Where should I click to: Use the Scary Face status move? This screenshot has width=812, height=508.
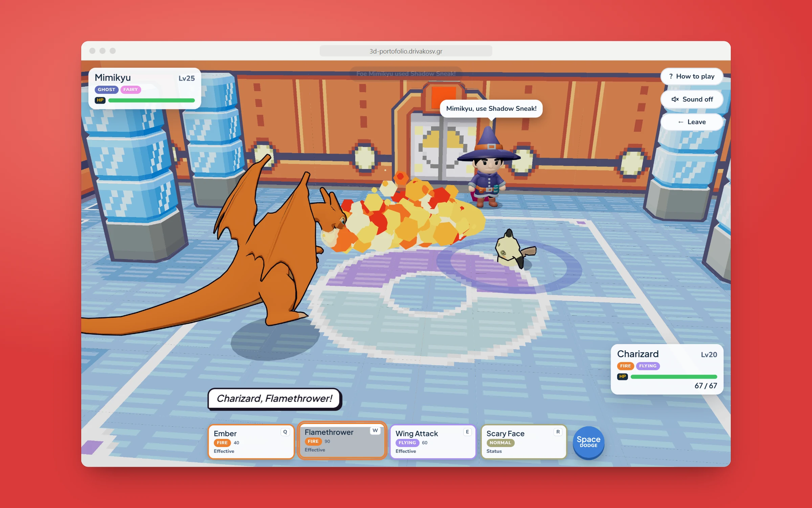(x=524, y=442)
